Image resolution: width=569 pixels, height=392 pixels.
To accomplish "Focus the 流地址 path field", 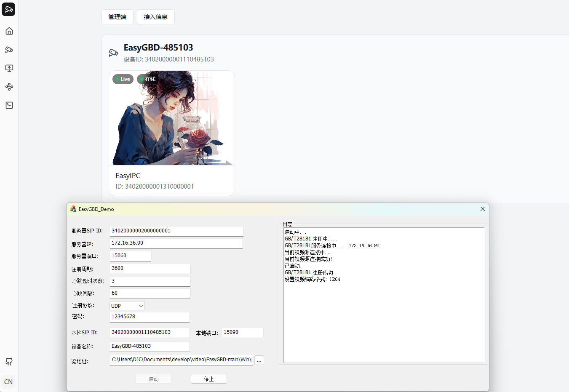I will pyautogui.click(x=182, y=360).
